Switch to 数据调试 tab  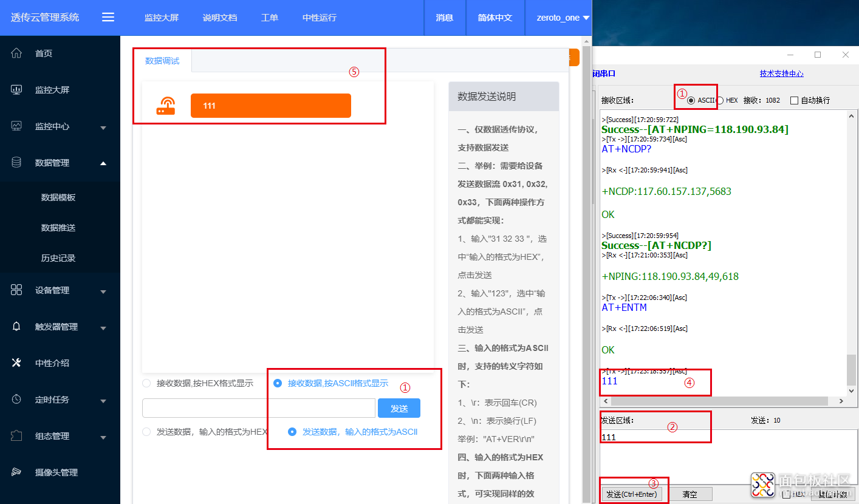(162, 61)
